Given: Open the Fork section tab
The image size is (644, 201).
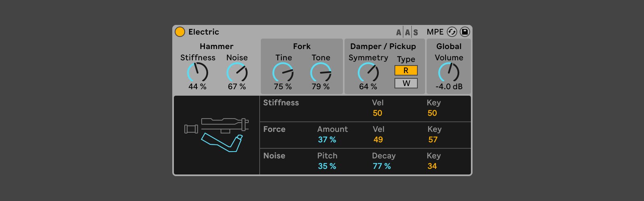Looking at the screenshot, I should (301, 46).
